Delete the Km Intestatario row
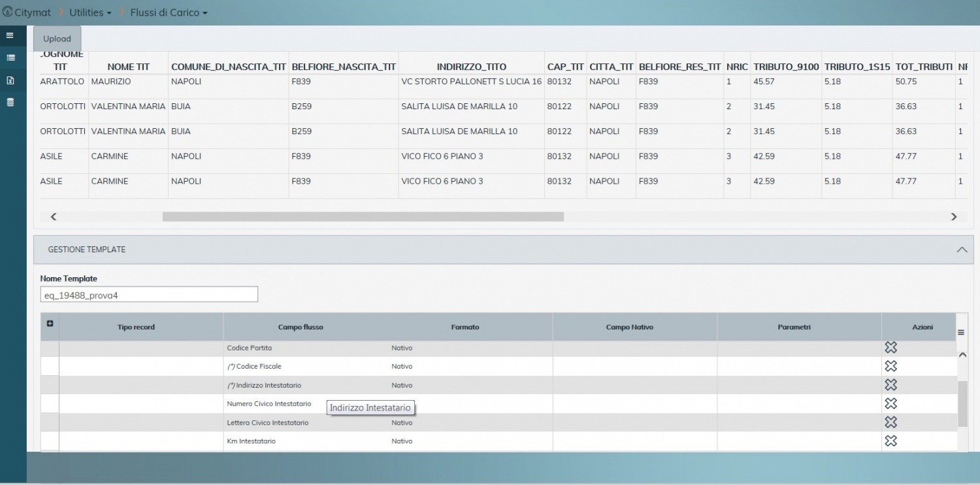This screenshot has height=485, width=980. click(x=890, y=441)
